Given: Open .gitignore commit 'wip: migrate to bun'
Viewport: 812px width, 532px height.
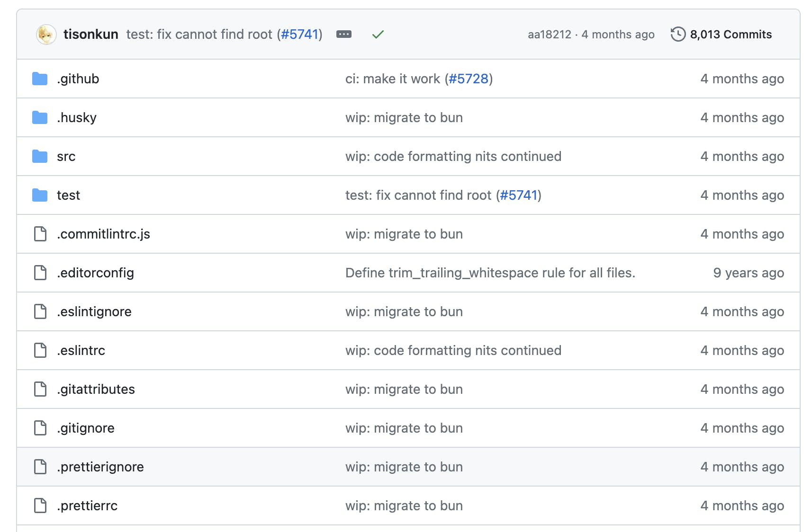Looking at the screenshot, I should tap(404, 428).
